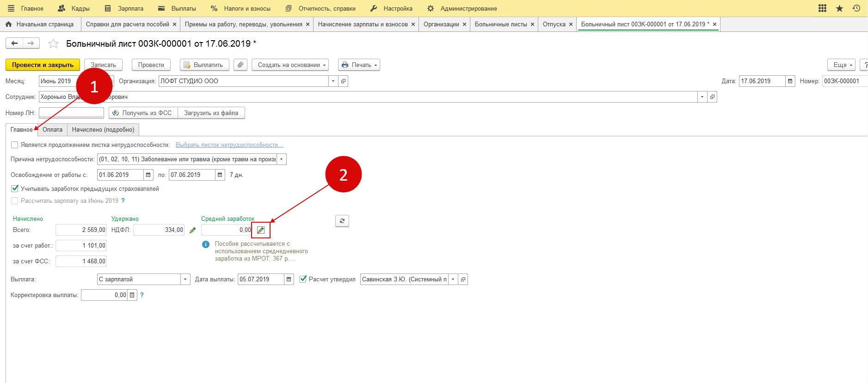Open the functions menu grid icon
The width and height of the screenshot is (868, 383).
822,8
